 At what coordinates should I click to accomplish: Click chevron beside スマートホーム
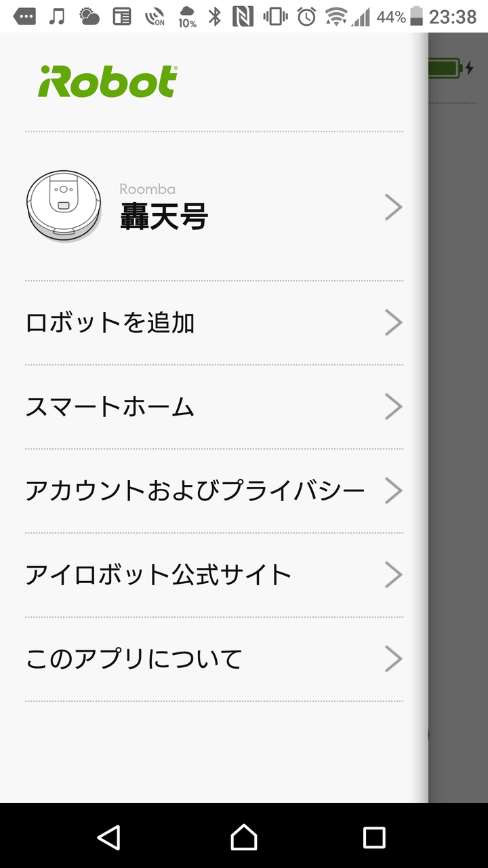394,407
